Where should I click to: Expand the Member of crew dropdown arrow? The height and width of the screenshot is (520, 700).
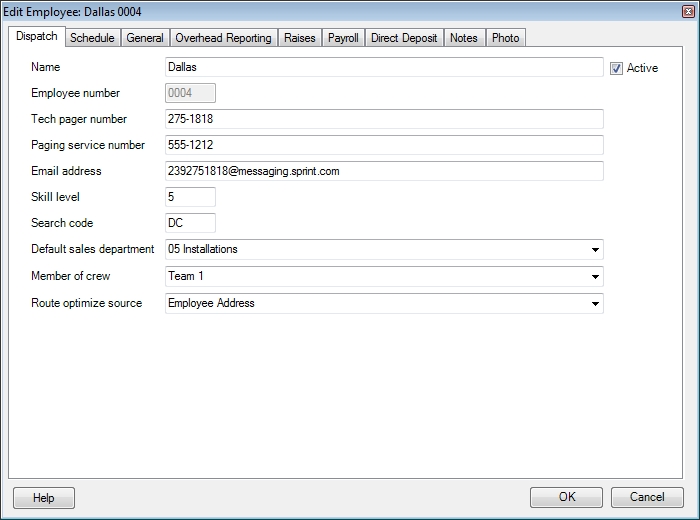[x=595, y=277]
